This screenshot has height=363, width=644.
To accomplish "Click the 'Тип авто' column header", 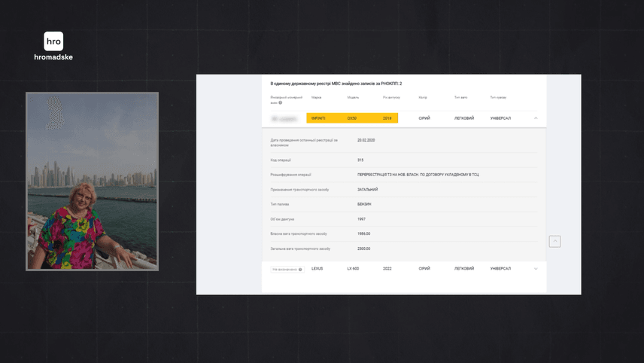I will [x=461, y=98].
